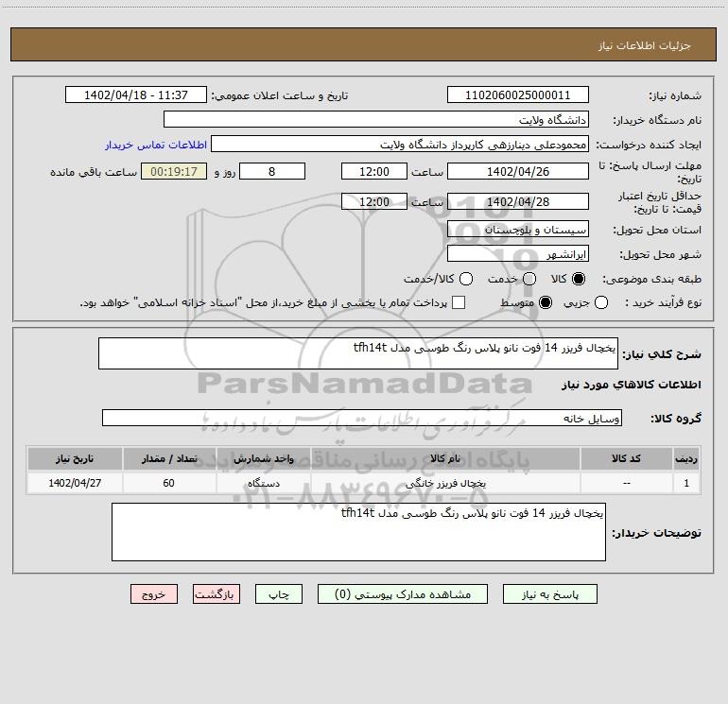Click the پاسخ به نیاز button
This screenshot has width=728, height=704.
pos(549,594)
